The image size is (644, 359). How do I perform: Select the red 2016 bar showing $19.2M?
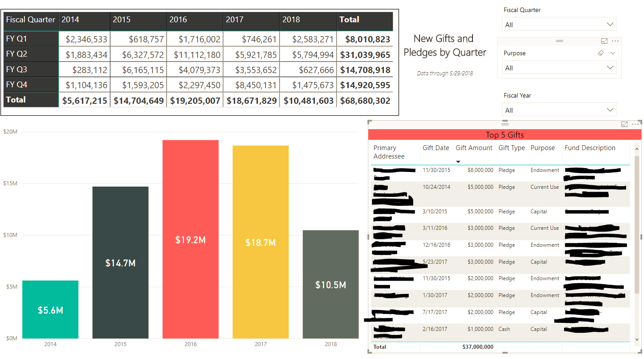(191, 239)
